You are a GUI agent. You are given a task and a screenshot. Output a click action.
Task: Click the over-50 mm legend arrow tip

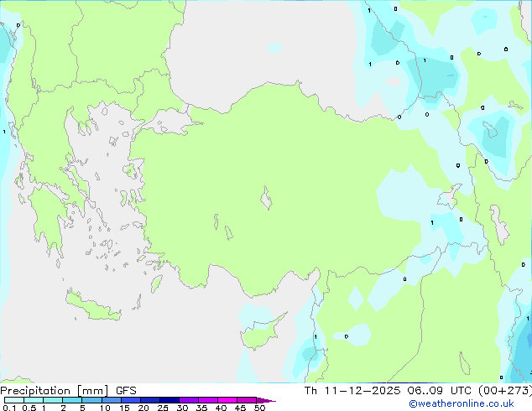point(266,400)
